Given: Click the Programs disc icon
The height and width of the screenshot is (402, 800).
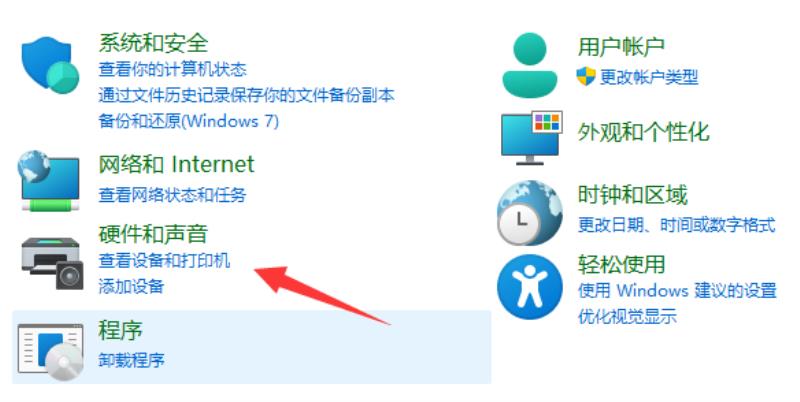Looking at the screenshot, I should (x=50, y=351).
